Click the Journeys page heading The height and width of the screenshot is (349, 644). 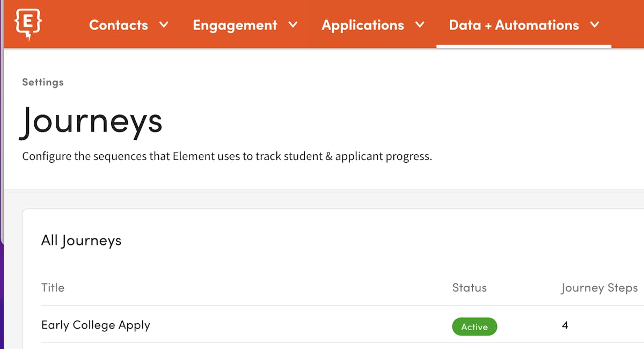pos(91,121)
